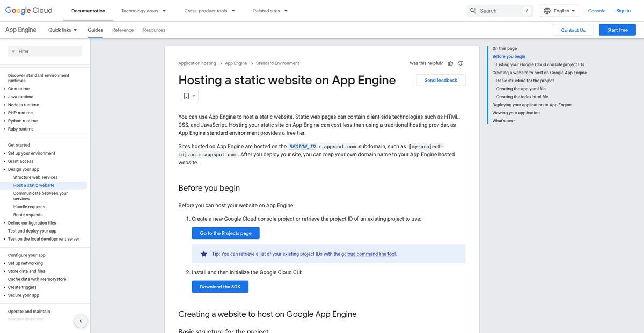Jump to Creating the index.html file
The width and height of the screenshot is (644, 333).
pyautogui.click(x=522, y=97)
